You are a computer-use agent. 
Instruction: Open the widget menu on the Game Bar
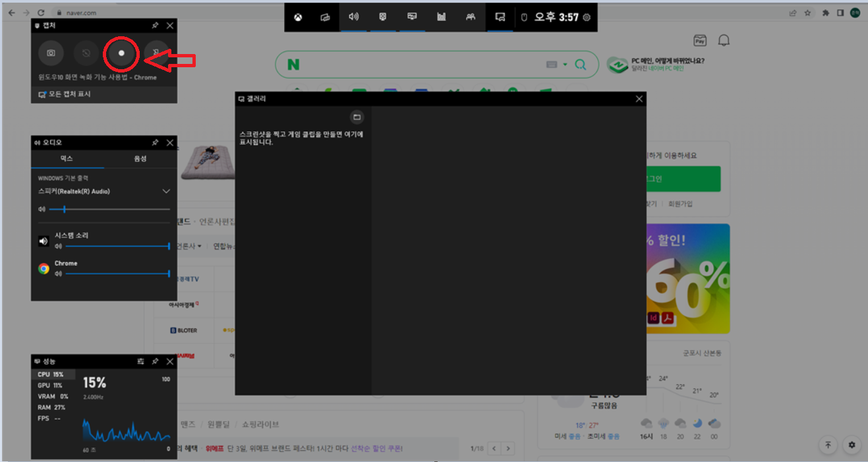[x=326, y=18]
